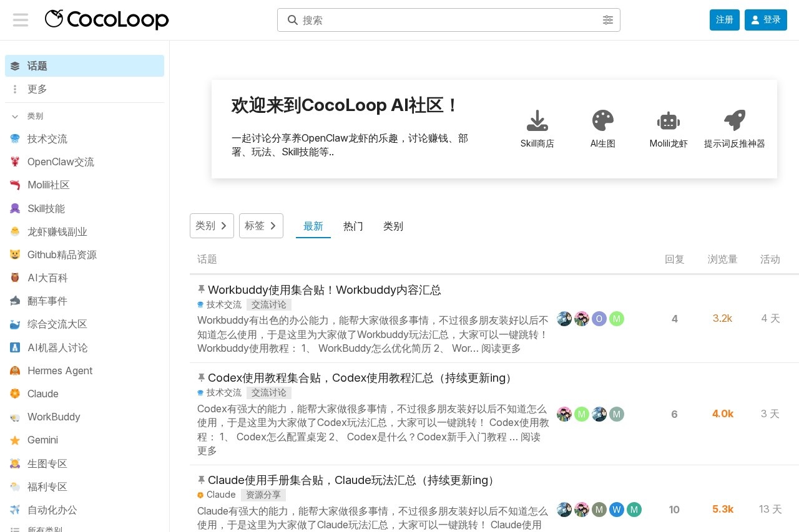799x532 pixels.
Task: Click the 翻车事件 shark icon
Action: (x=15, y=301)
